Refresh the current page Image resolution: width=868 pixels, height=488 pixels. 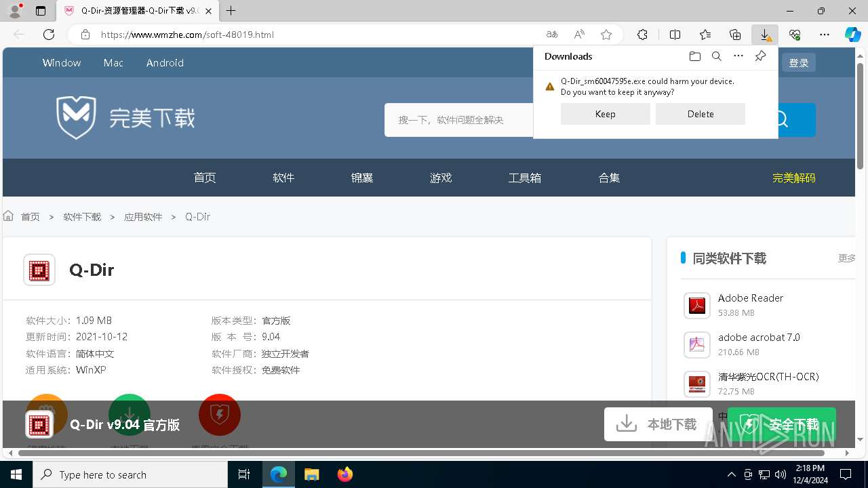pyautogui.click(x=49, y=35)
